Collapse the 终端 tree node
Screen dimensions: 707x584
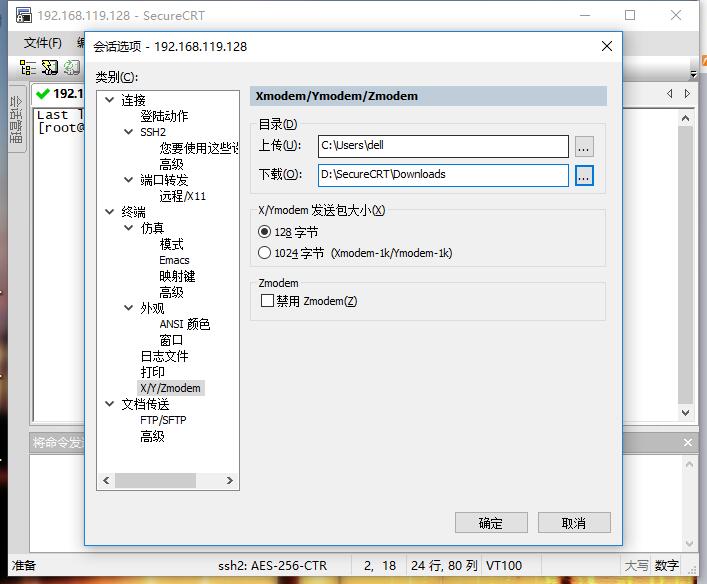(110, 212)
